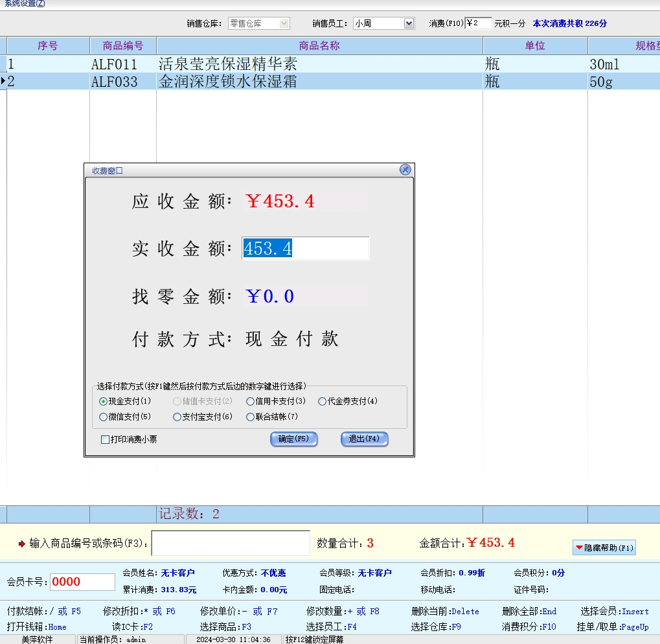660x644 pixels.
Task: Select 代金券支付 voucher payment
Action: [x=322, y=402]
